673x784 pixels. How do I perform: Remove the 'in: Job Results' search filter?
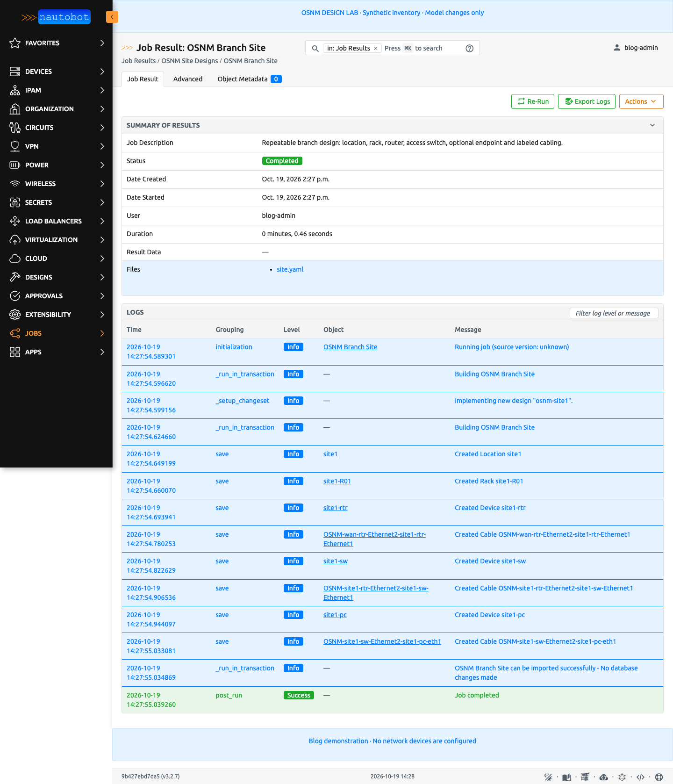click(376, 48)
